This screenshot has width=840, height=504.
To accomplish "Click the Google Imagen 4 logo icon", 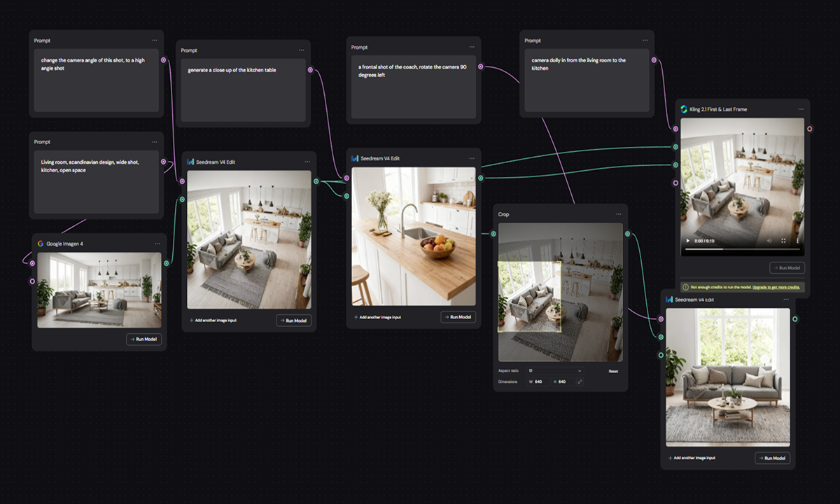I will point(41,244).
